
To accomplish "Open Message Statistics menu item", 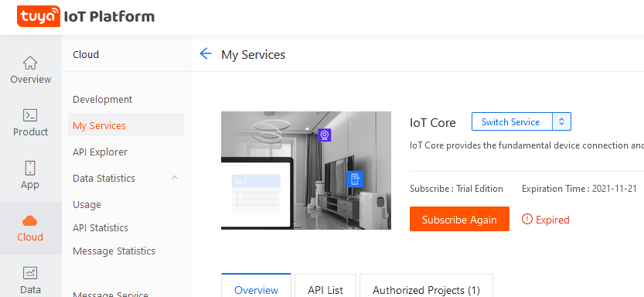I will point(114,251).
